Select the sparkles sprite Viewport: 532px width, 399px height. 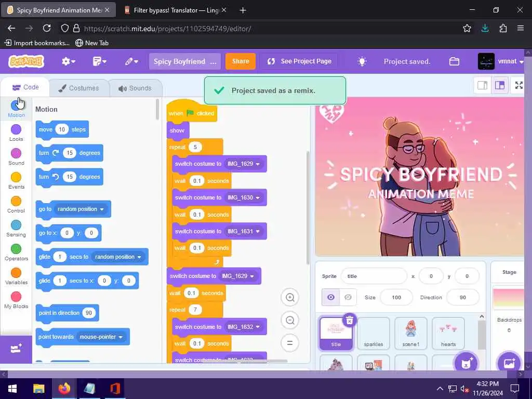(373, 334)
